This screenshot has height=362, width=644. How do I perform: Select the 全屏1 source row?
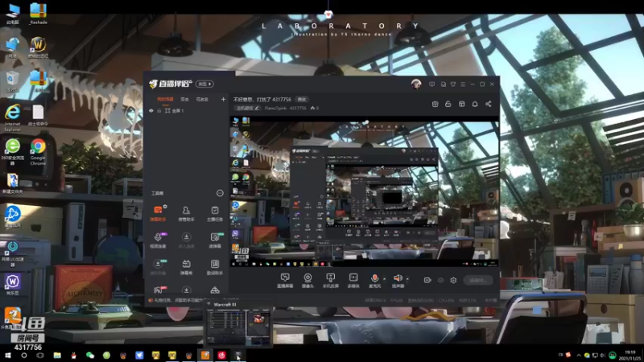(187, 111)
